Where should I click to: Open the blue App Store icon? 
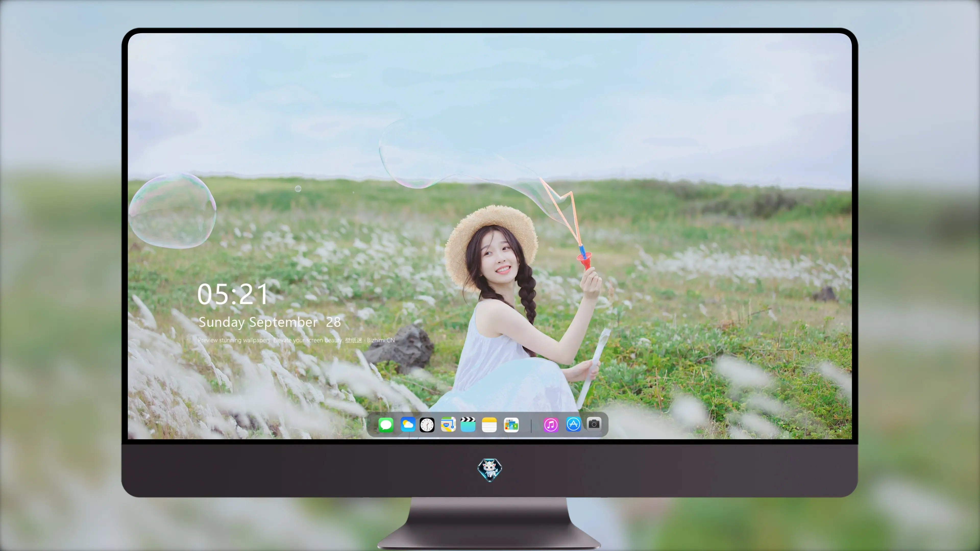573,424
